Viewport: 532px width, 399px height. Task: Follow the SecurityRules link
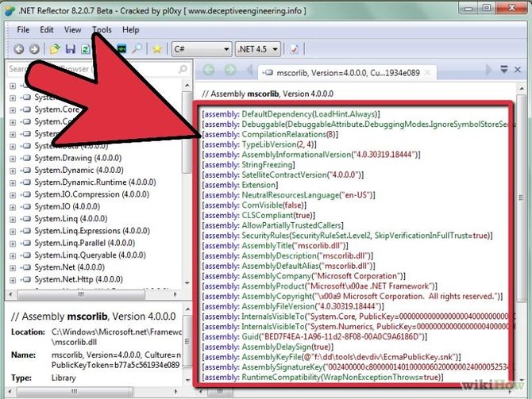coord(264,236)
